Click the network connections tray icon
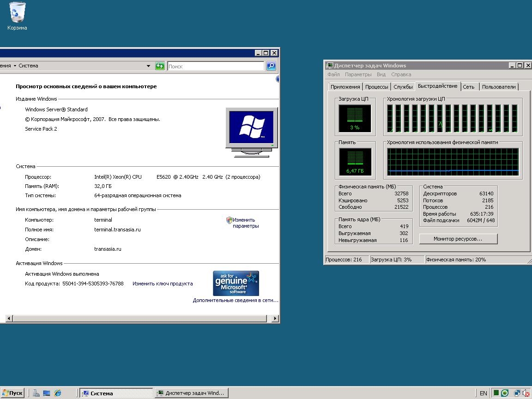Image resolution: width=532 pixels, height=399 pixels. [x=517, y=393]
